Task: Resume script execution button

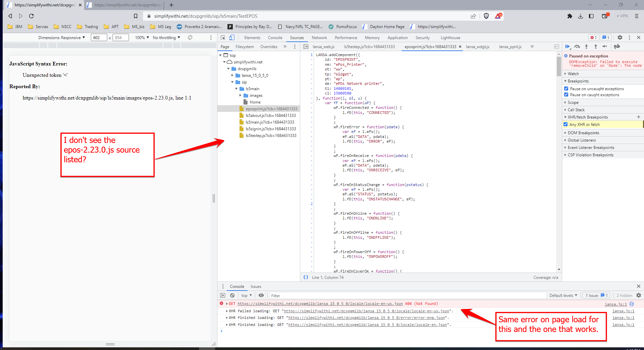Action: coord(568,47)
